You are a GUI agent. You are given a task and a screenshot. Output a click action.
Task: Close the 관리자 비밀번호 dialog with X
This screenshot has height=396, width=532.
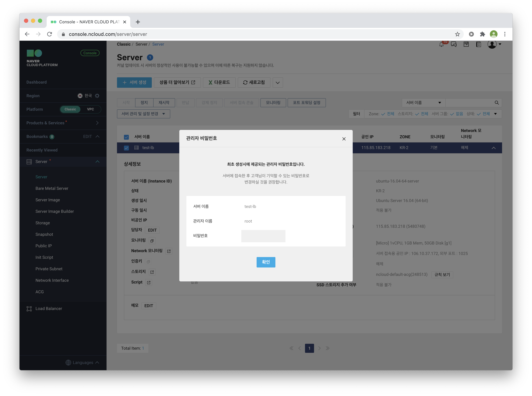(344, 139)
